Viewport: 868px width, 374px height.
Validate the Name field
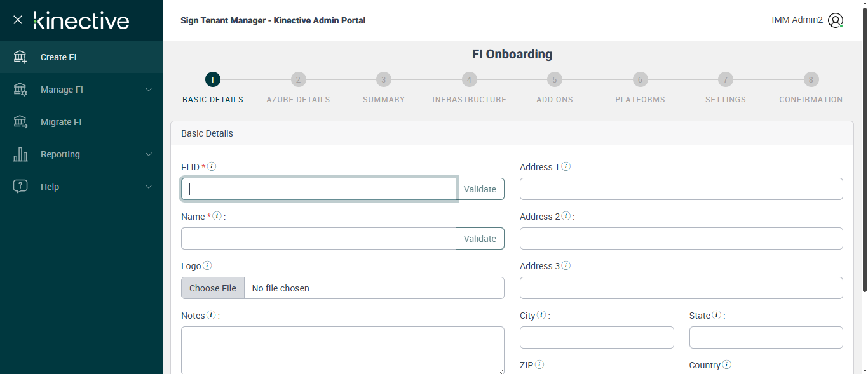[x=480, y=239]
